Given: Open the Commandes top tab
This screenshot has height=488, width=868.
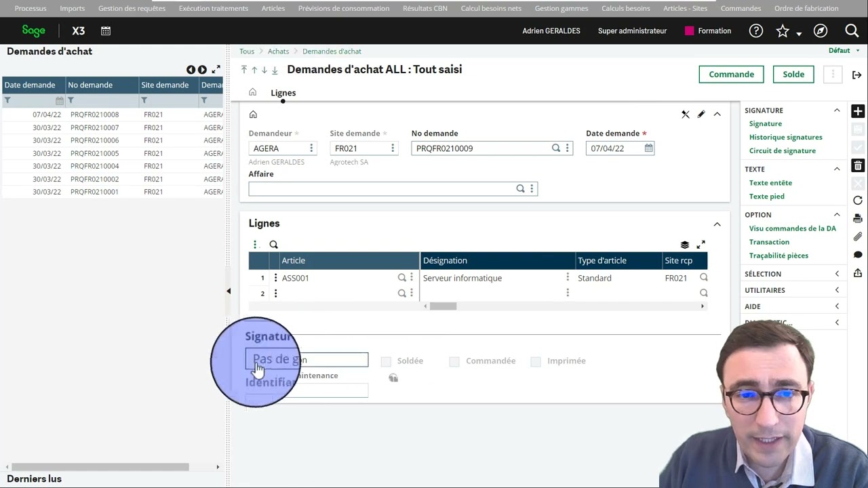Looking at the screenshot, I should [x=741, y=8].
